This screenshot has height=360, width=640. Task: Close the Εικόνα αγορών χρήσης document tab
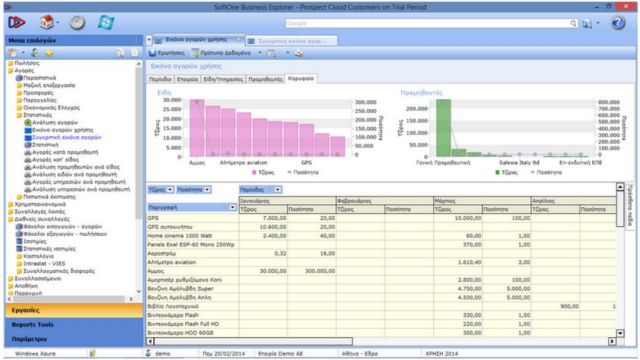click(239, 39)
